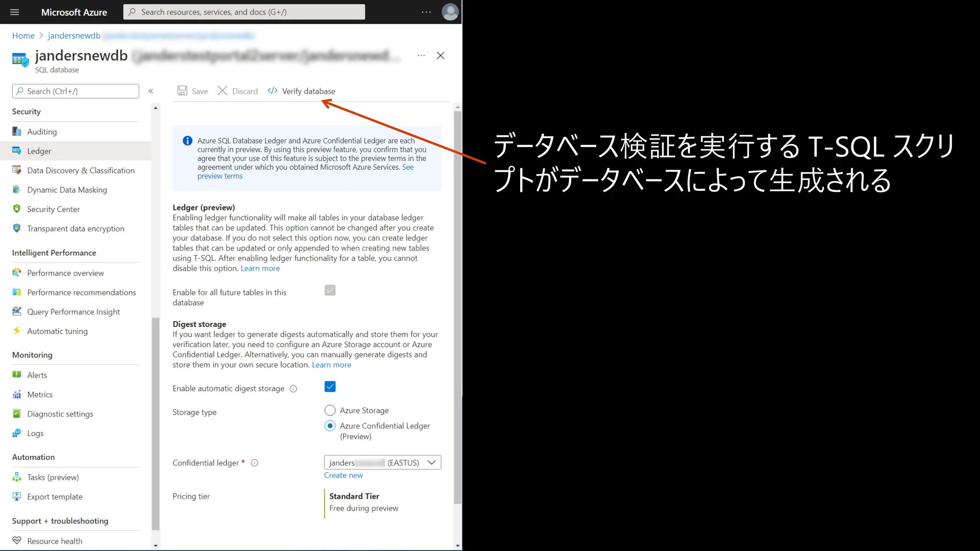
Task: Click the Auditing icon
Action: (x=17, y=131)
